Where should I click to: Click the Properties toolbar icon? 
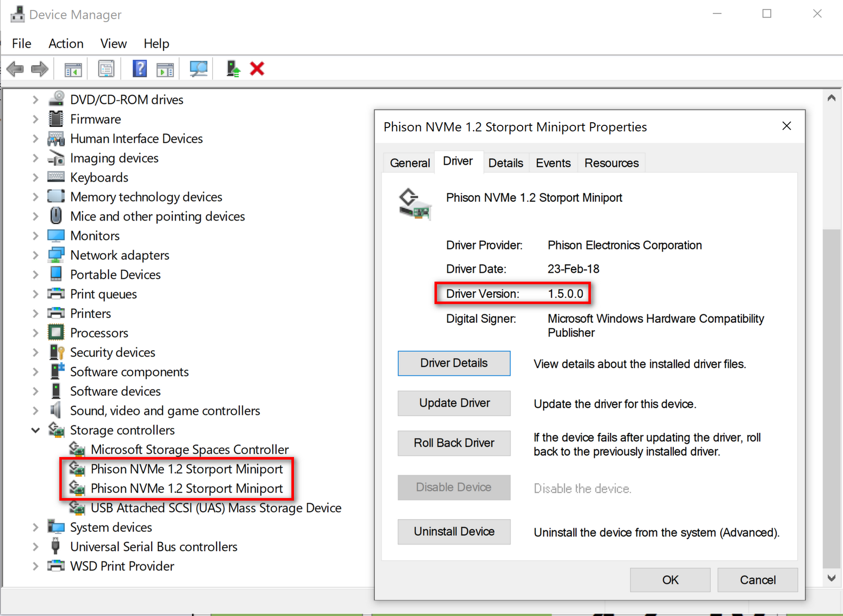coord(106,69)
